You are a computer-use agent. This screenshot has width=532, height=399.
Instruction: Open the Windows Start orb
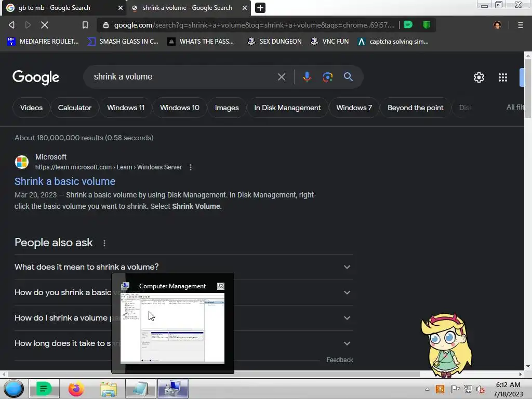click(x=14, y=389)
